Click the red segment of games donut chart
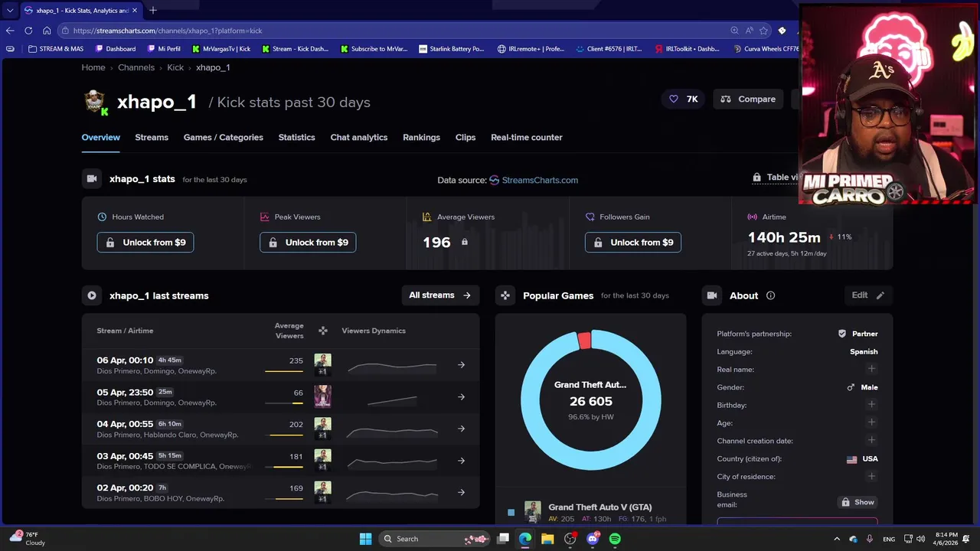The width and height of the screenshot is (980, 551). (584, 341)
